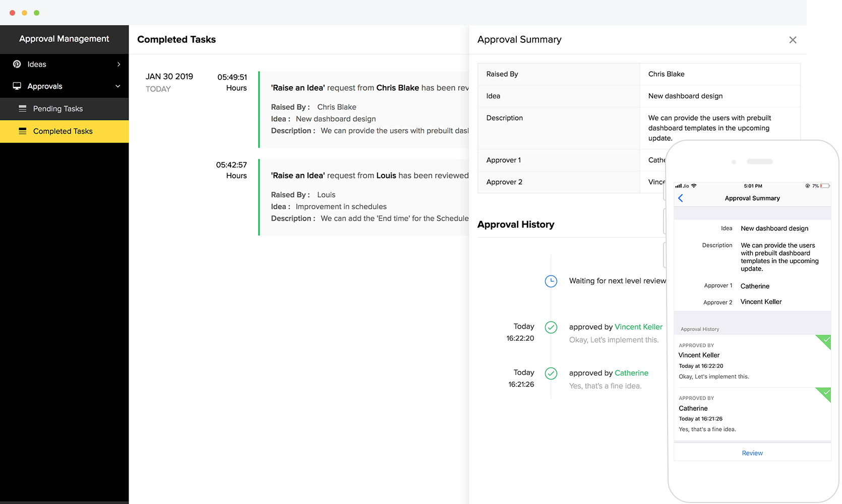The image size is (842, 504).
Task: Click green checkmark beside Vincent Keller approval
Action: click(551, 328)
